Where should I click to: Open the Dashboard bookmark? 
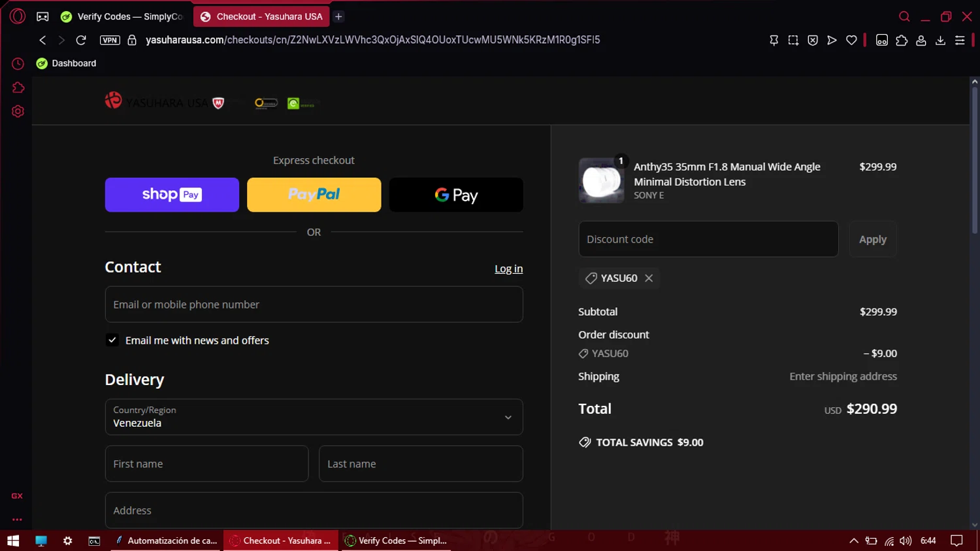pyautogui.click(x=66, y=63)
